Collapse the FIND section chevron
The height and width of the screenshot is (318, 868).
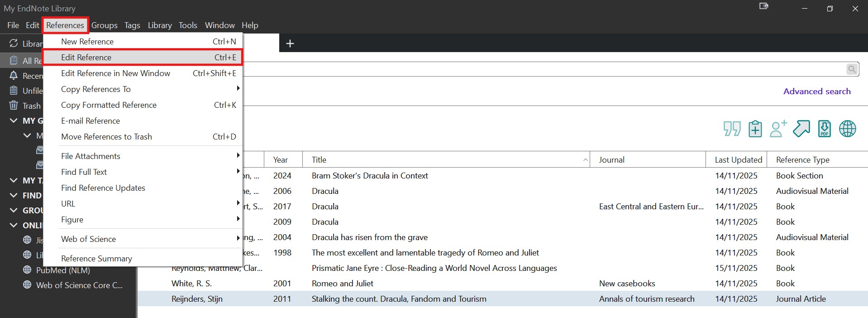coord(14,195)
